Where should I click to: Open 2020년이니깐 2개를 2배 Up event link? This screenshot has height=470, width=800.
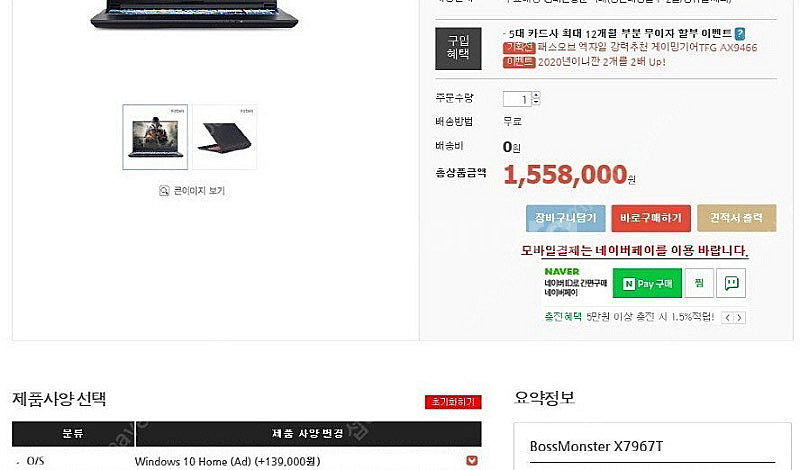602,62
